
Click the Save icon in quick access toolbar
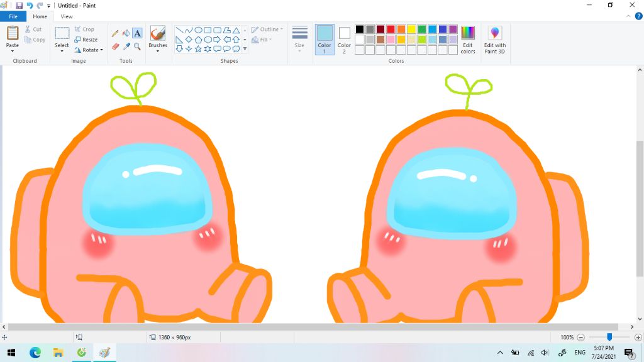19,5
